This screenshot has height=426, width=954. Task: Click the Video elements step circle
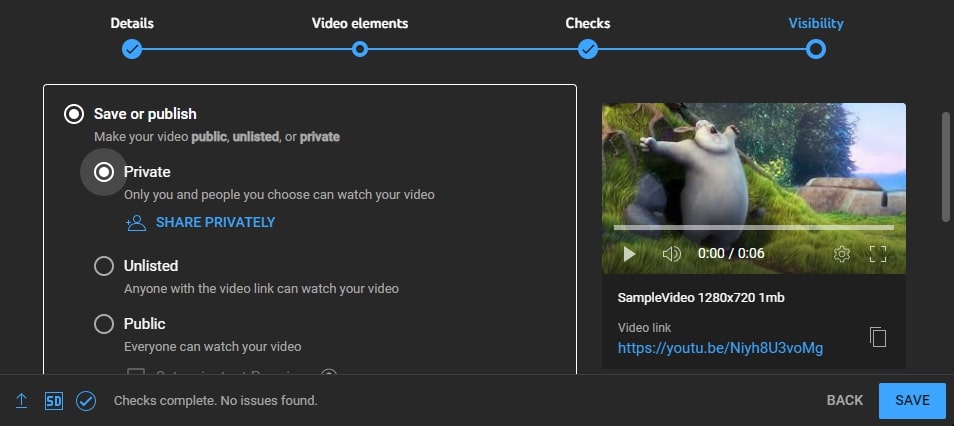pyautogui.click(x=360, y=49)
